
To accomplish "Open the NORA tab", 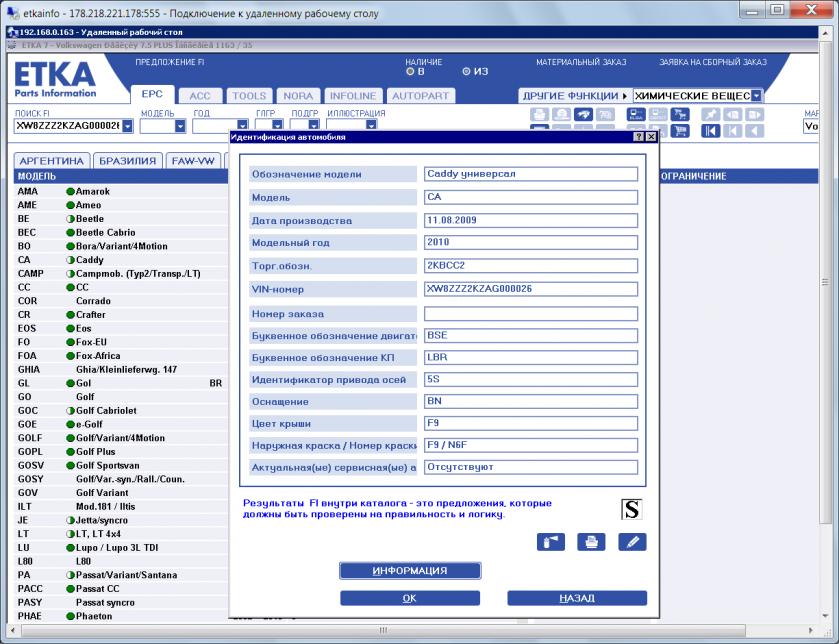I will click(298, 96).
